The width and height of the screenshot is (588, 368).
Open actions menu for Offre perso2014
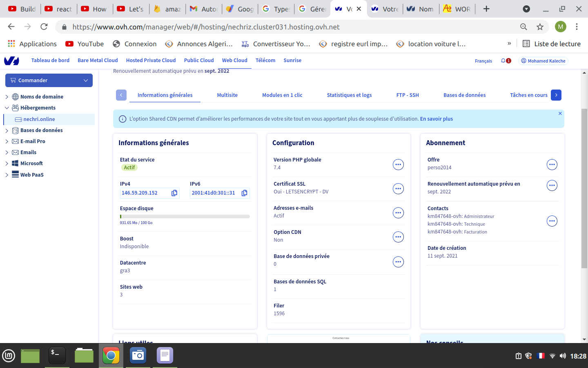552,164
